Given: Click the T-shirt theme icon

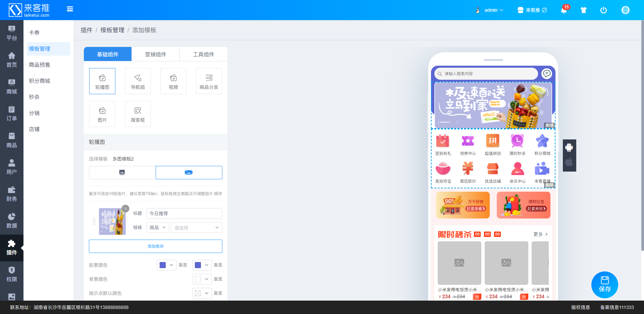Looking at the screenshot, I should click(584, 10).
